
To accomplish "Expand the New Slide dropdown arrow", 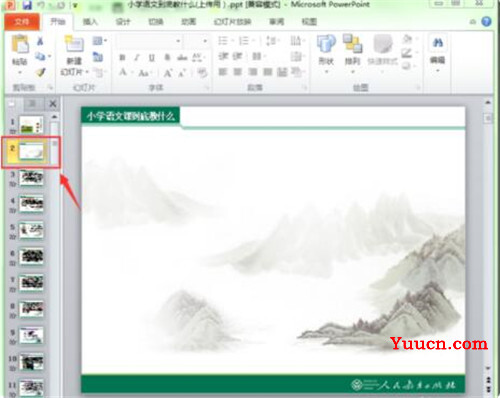I will (87, 72).
